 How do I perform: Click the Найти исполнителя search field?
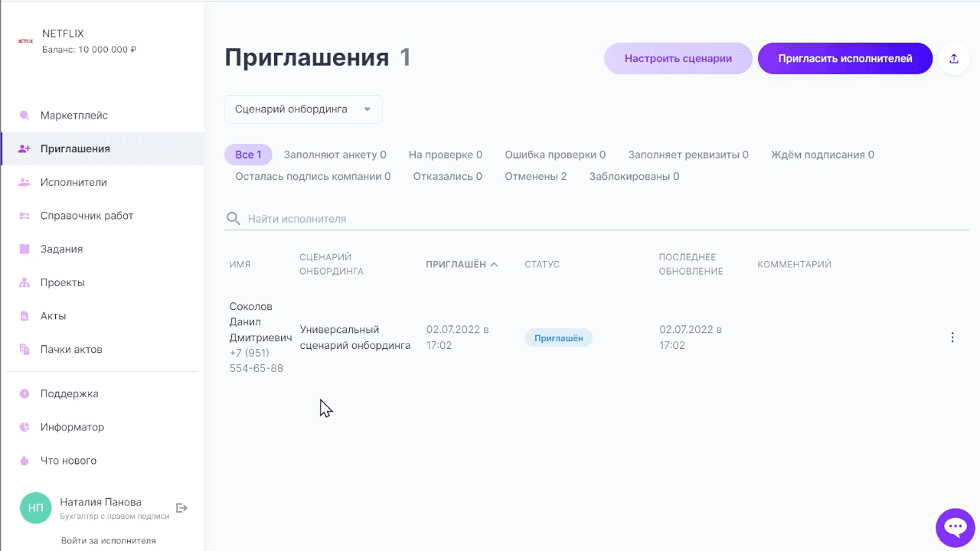(x=597, y=219)
